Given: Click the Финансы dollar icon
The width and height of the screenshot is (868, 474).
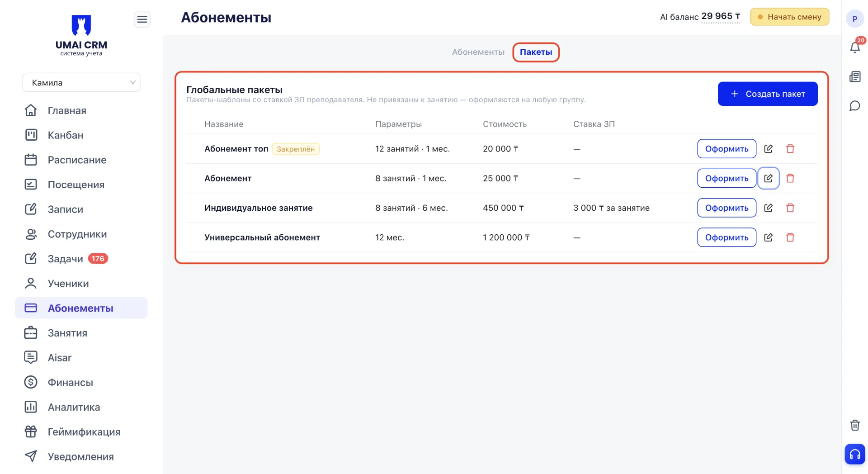Looking at the screenshot, I should pos(31,382).
